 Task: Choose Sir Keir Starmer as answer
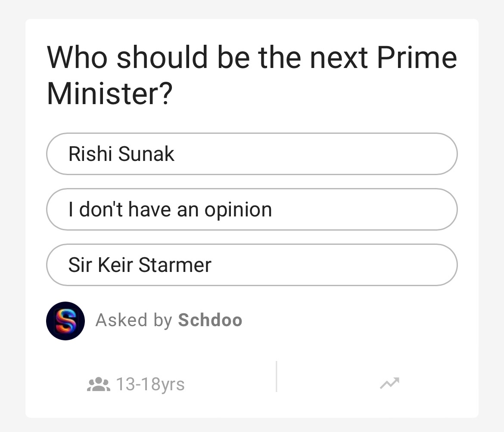pyautogui.click(x=252, y=265)
